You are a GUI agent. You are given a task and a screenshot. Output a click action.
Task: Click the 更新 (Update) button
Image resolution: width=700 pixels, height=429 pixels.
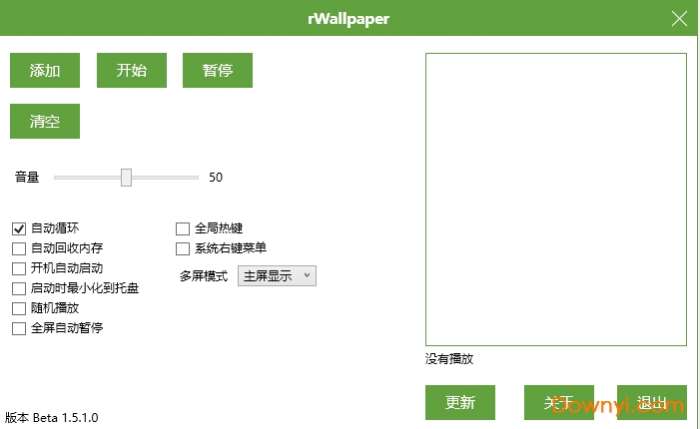tap(460, 403)
